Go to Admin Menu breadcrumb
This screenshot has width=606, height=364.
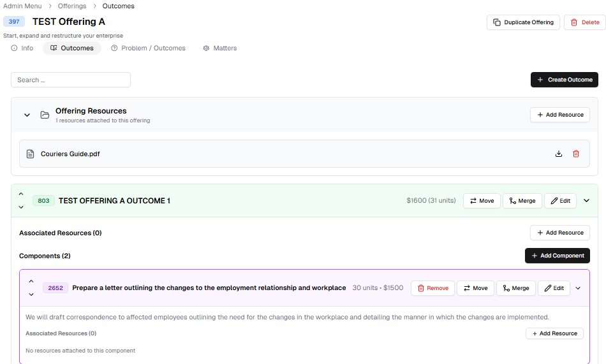coord(22,6)
